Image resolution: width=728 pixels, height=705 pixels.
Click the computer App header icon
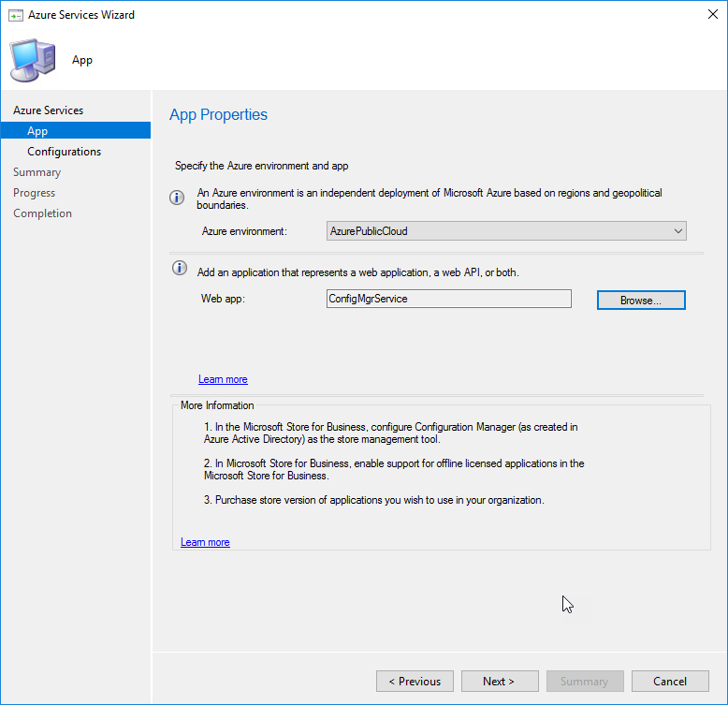(33, 60)
